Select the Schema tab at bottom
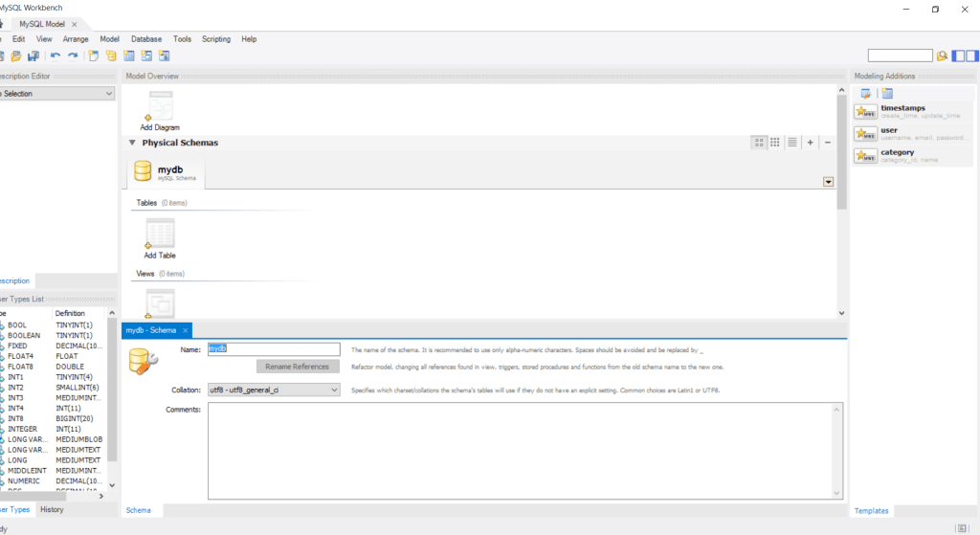This screenshot has height=535, width=980. click(138, 510)
